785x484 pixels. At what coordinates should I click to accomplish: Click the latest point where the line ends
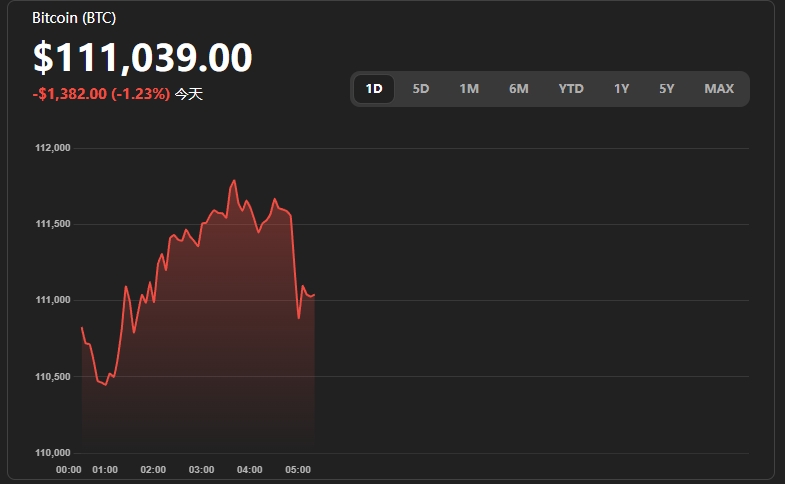314,295
